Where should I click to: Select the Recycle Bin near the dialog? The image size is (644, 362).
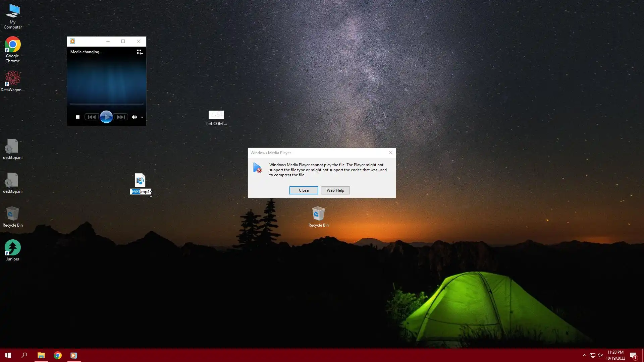(318, 214)
